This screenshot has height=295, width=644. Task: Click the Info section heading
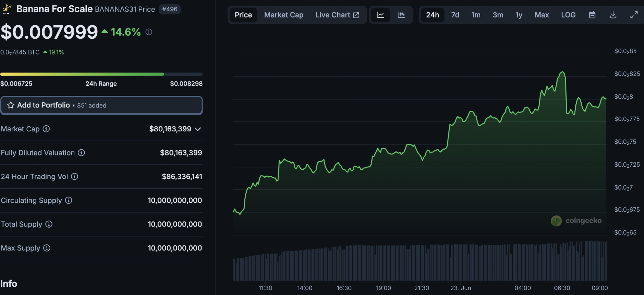pos(9,283)
